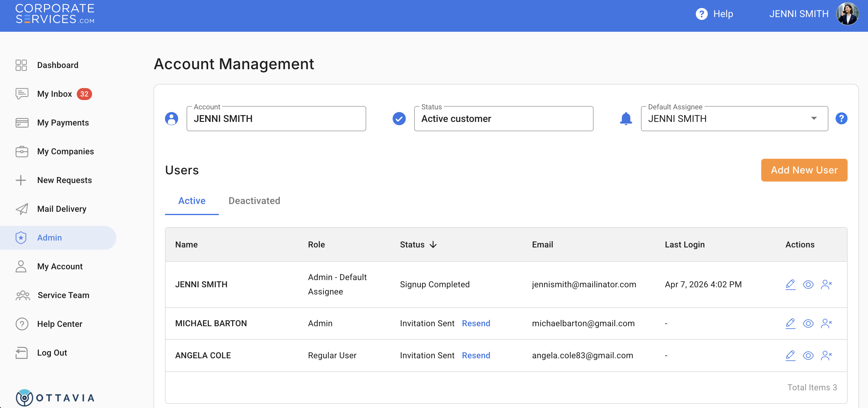View Michael Barton details with eye icon
868x408 pixels.
pyautogui.click(x=808, y=323)
